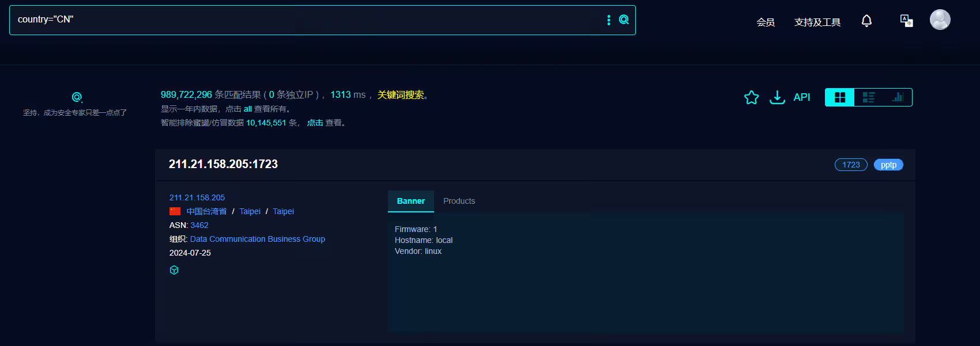
Task: Click the pptp protocol tag
Action: point(888,165)
